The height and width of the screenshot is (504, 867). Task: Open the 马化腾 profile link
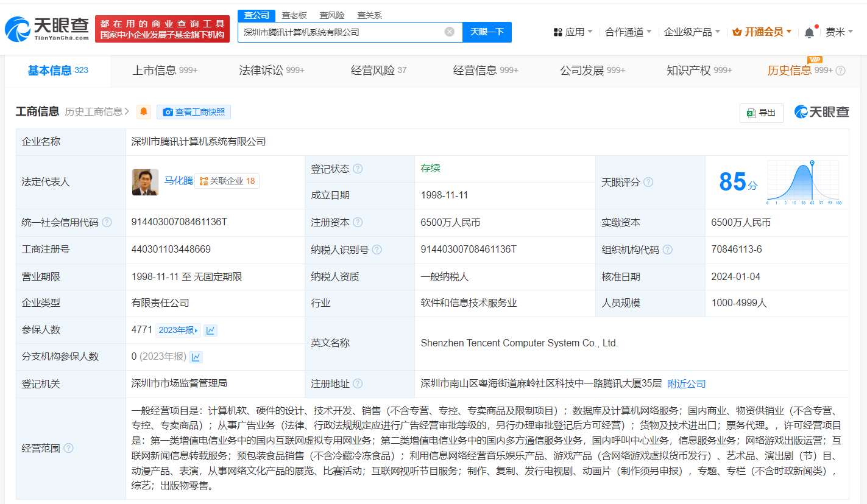click(x=179, y=181)
